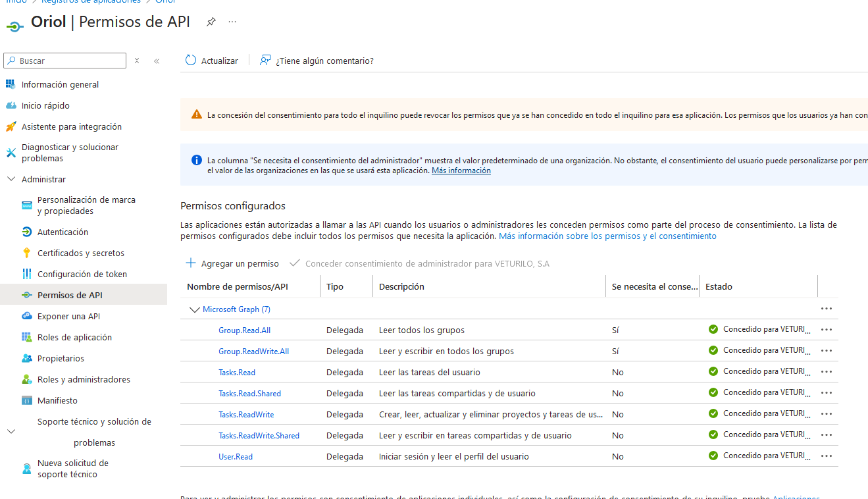The height and width of the screenshot is (499, 868).
Task: Click the Descripción column header
Action: (401, 286)
